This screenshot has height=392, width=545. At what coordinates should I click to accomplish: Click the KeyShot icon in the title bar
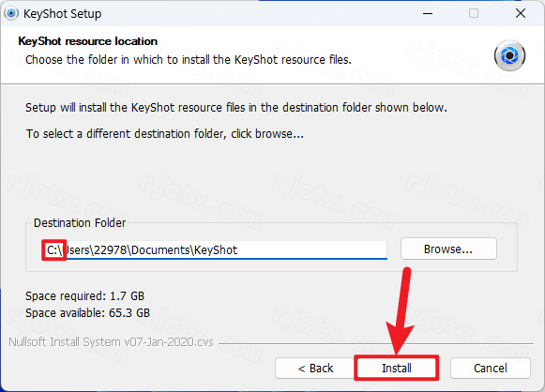(11, 13)
